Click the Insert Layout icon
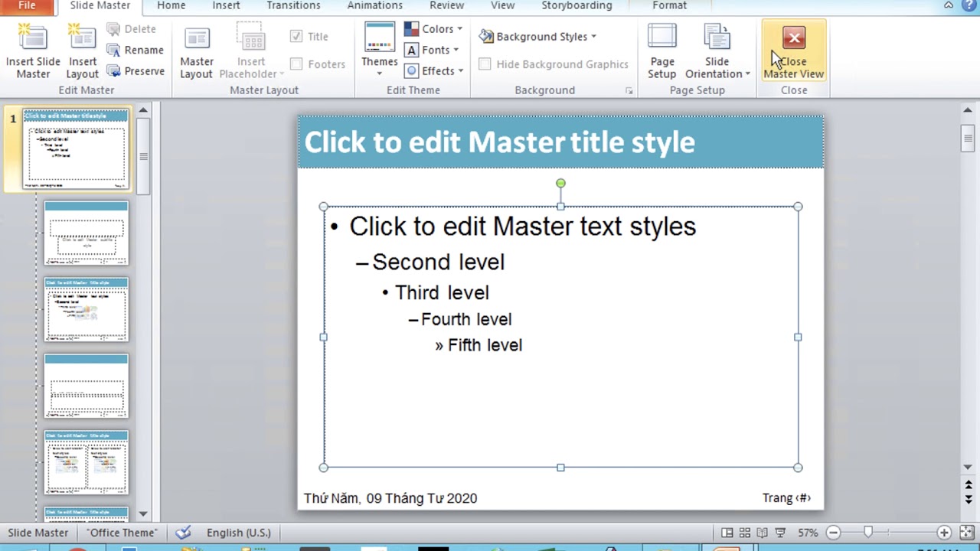The height and width of the screenshot is (551, 980). point(82,51)
